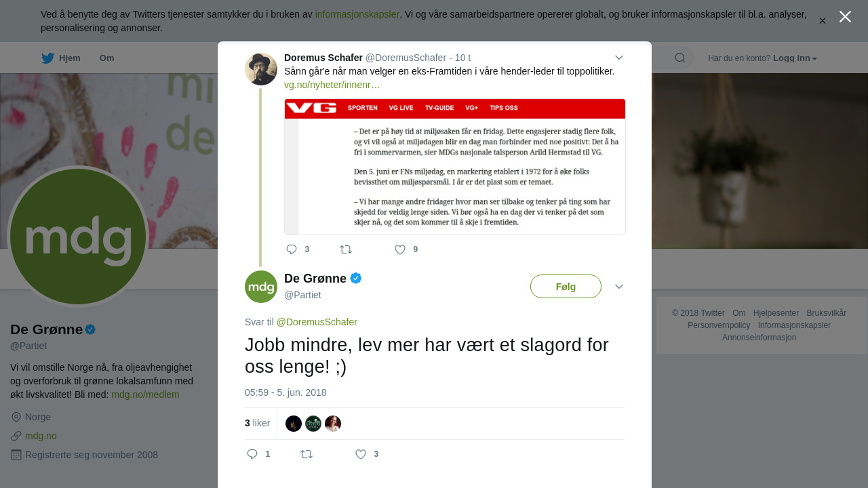Viewport: 868px width, 488px height.
Task: Like Doremus Schafer's tweet with heart icon
Action: 400,249
